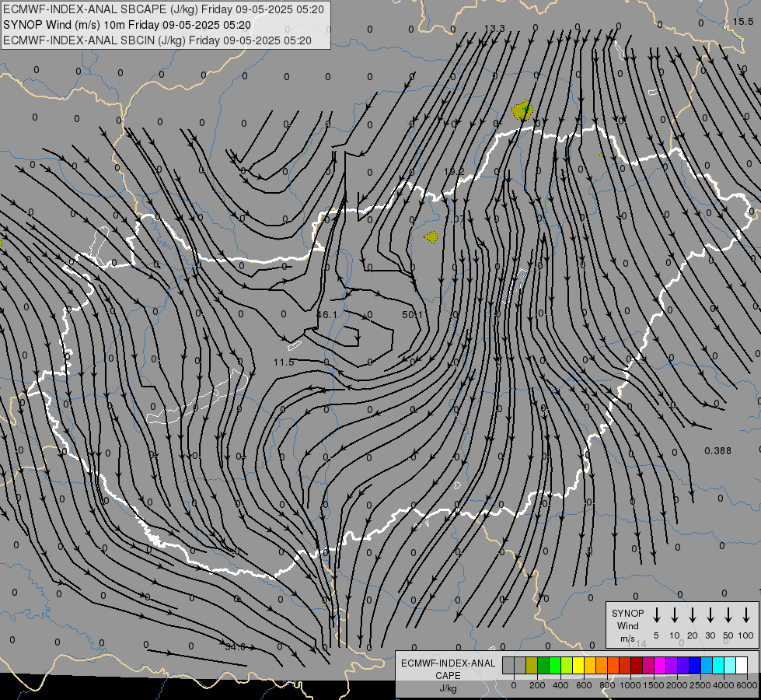Screen dimensions: 761x700
Task: Click the 19.2 value on the map
Action: [454, 171]
